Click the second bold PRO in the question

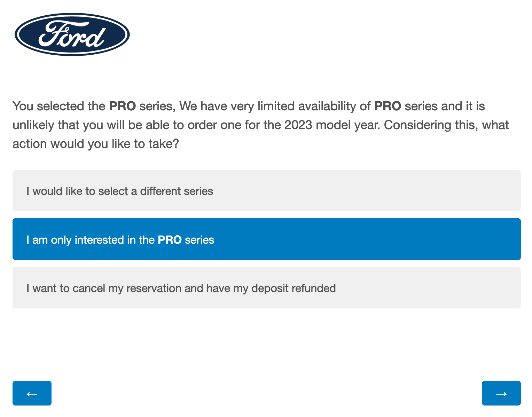[x=388, y=106]
